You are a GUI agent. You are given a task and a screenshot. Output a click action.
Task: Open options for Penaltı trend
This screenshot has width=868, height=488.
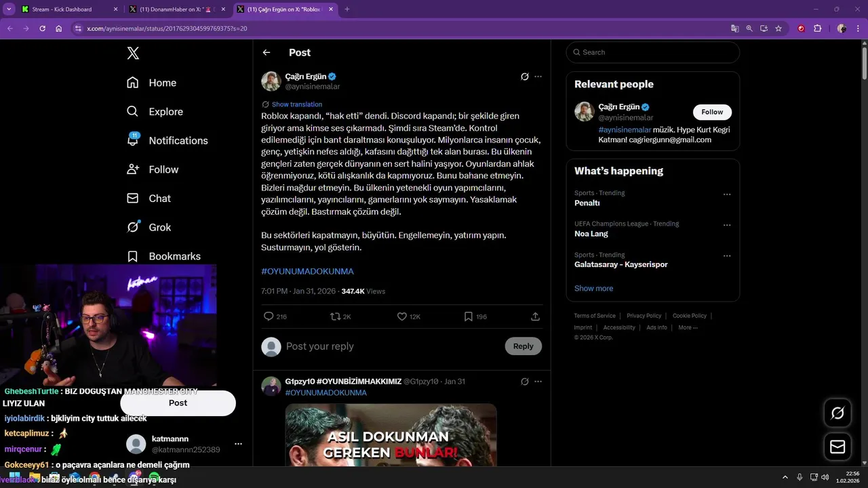727,195
